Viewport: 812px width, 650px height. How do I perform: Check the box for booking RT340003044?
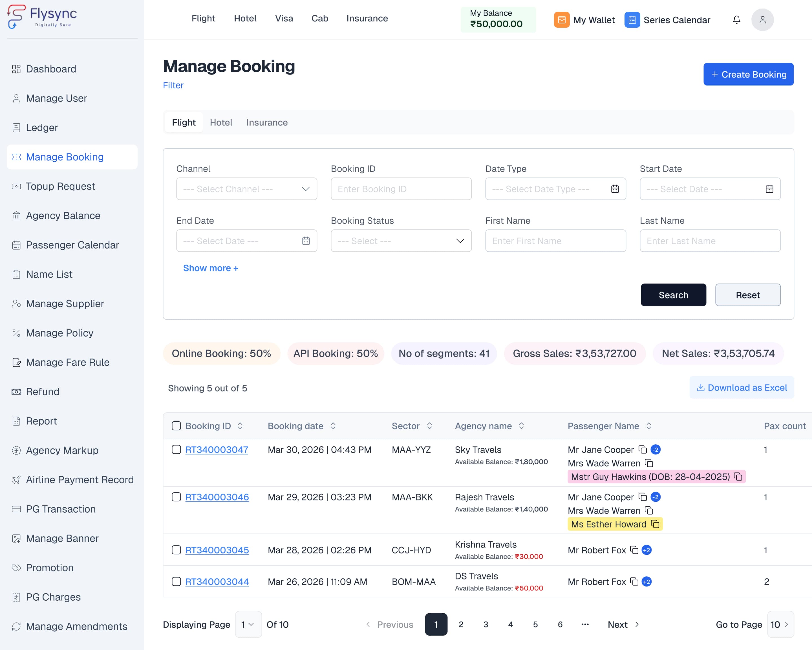point(176,582)
